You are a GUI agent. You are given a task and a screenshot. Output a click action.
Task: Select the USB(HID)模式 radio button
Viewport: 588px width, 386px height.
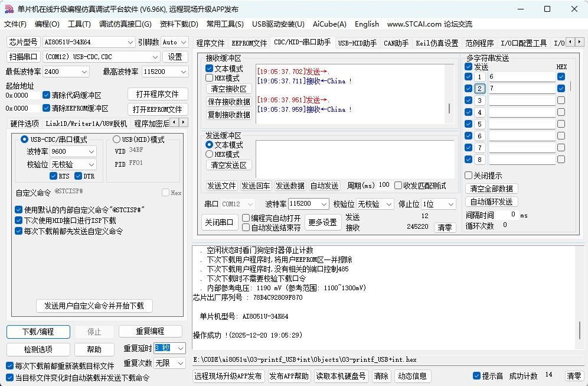[x=116, y=138]
